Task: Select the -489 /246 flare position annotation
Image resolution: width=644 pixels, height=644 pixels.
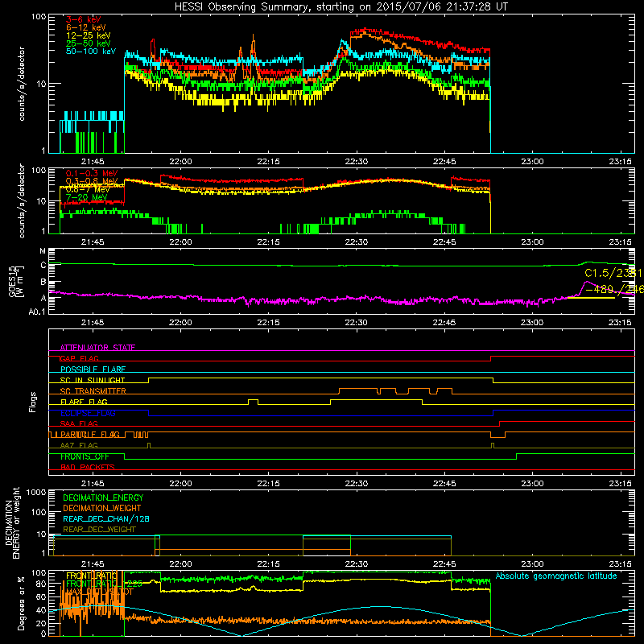Action: pyautogui.click(x=614, y=289)
